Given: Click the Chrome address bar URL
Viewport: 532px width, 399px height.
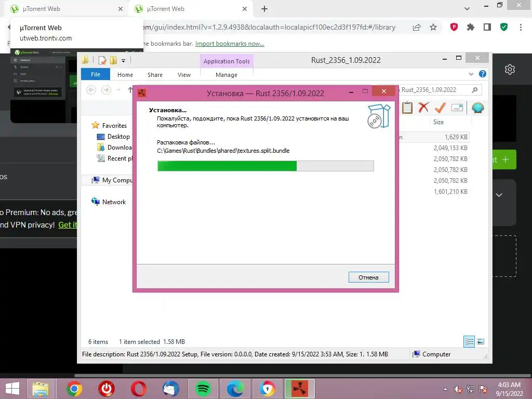Looking at the screenshot, I should tap(270, 27).
